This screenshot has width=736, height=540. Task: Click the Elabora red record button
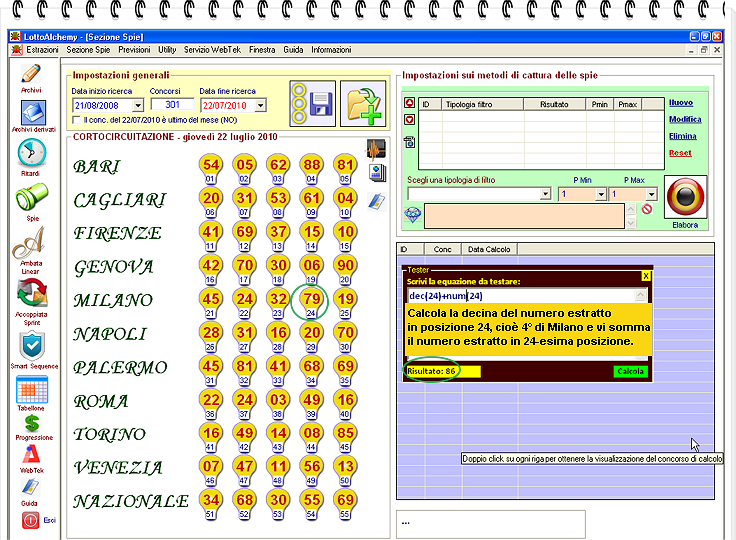tap(685, 197)
